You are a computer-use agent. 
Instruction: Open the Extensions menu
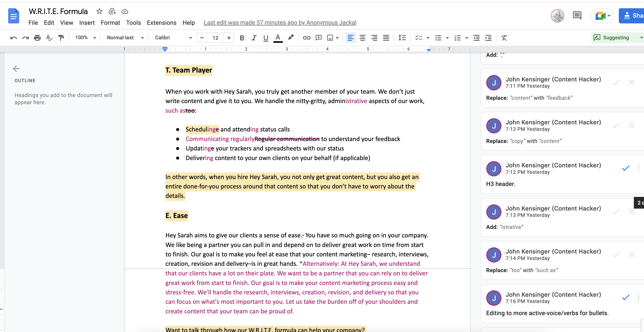point(162,23)
